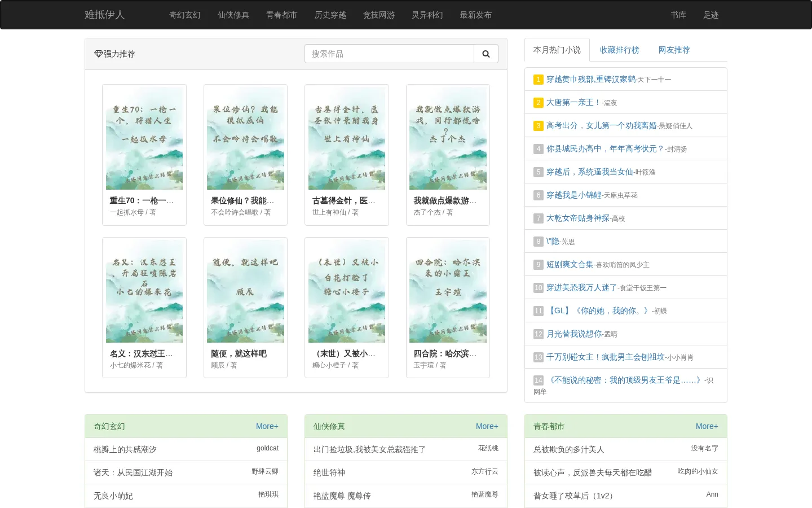The width and height of the screenshot is (812, 508).
Task: Click the search magnifier button
Action: [486, 54]
